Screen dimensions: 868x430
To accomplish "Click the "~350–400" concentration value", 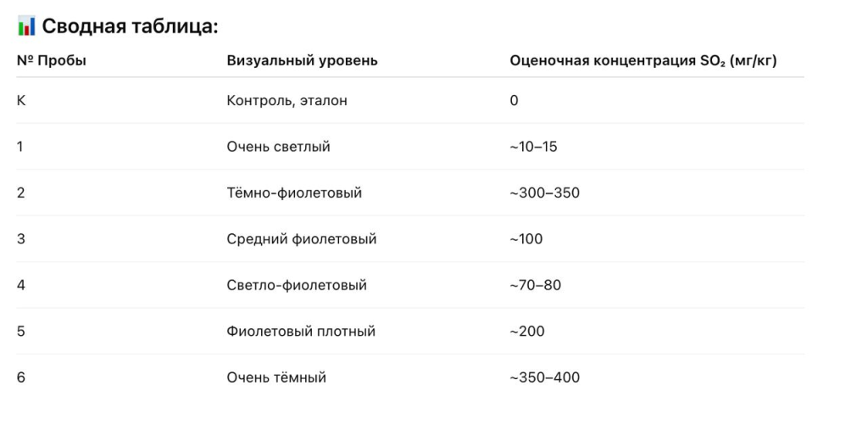I will pos(544,377).
